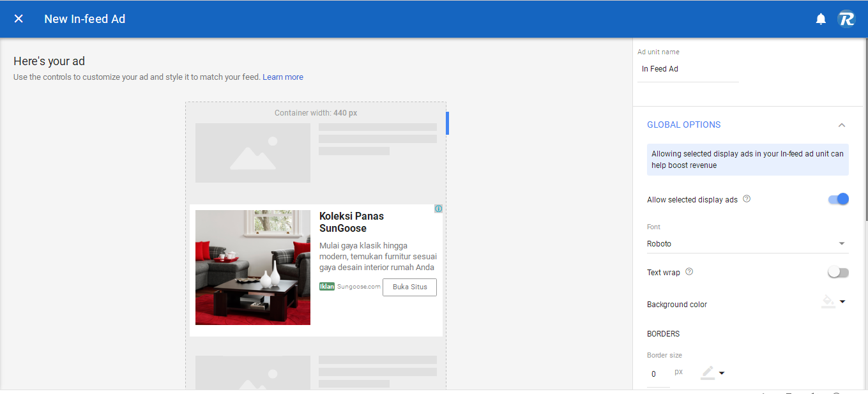
Task: Open the Background color dropdown arrow
Action: pyautogui.click(x=842, y=301)
